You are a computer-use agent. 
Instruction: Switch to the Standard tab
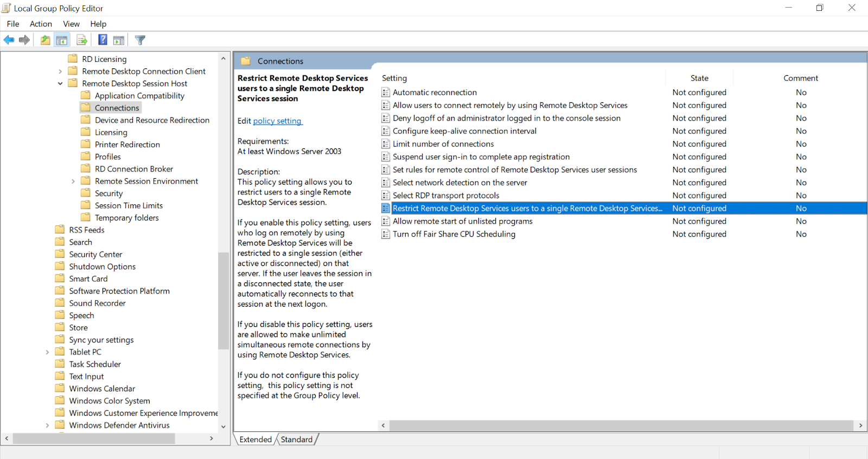pyautogui.click(x=297, y=439)
